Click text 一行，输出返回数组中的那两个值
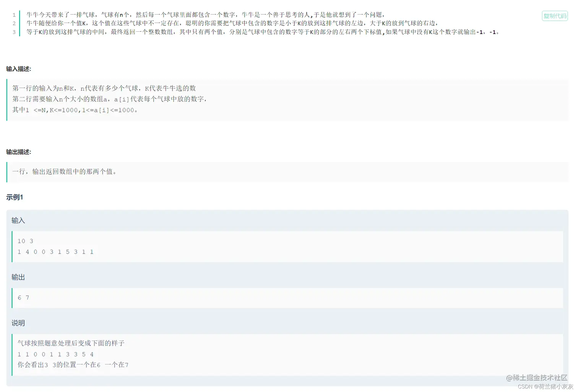 [65, 172]
